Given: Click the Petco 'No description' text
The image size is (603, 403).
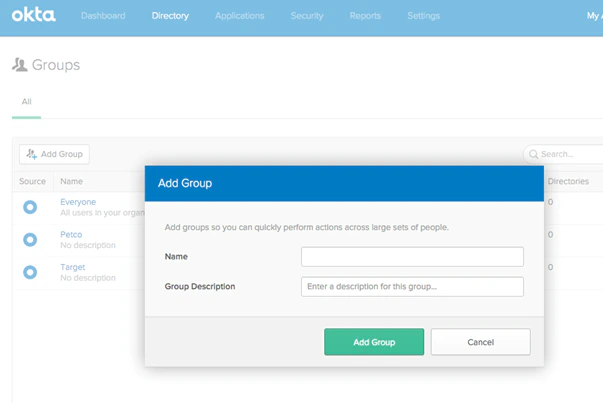Looking at the screenshot, I should 88,245.
